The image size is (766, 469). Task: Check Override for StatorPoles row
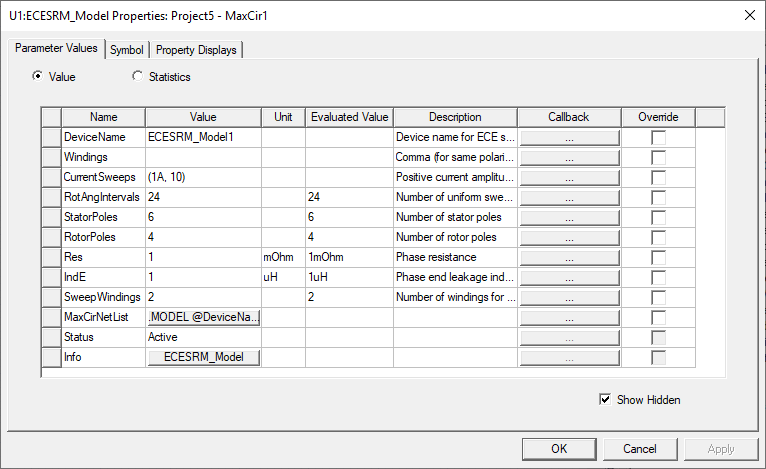pyautogui.click(x=658, y=217)
